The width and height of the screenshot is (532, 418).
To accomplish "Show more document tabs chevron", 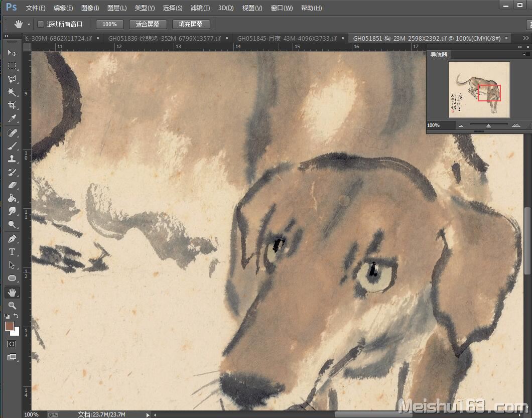I will [x=526, y=38].
